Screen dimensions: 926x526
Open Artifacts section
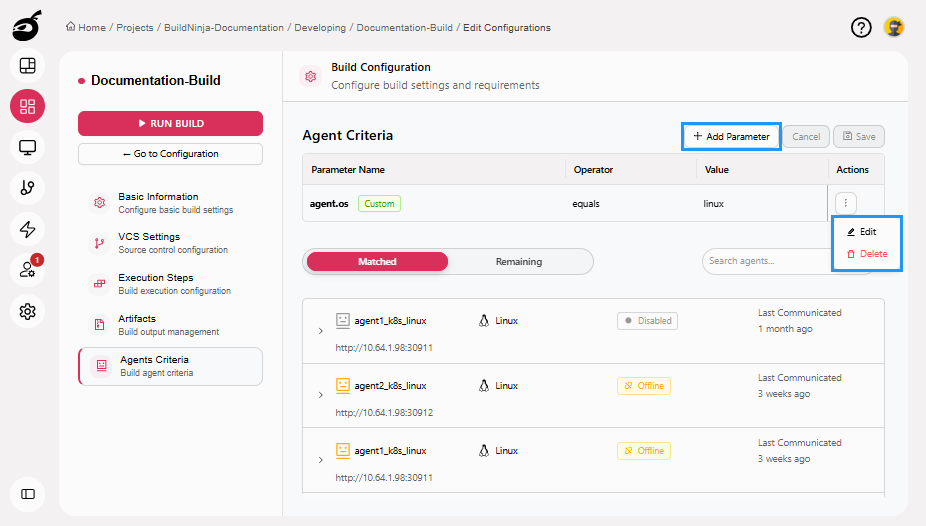(170, 325)
